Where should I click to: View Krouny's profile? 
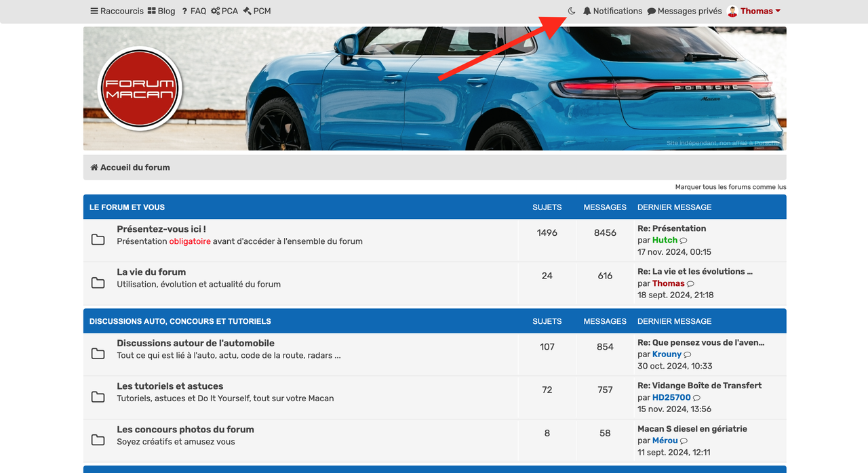tap(667, 354)
